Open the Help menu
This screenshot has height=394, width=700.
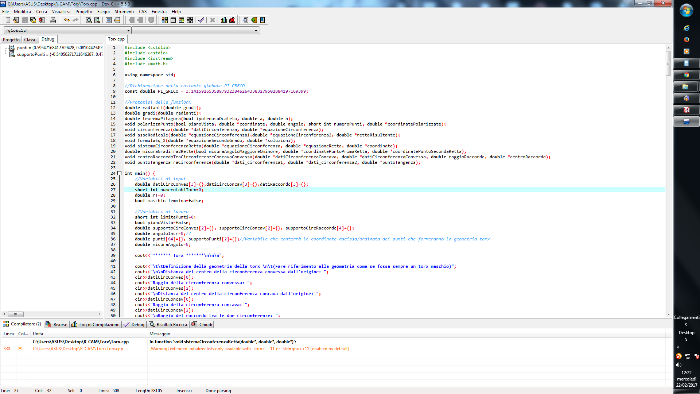[177, 12]
